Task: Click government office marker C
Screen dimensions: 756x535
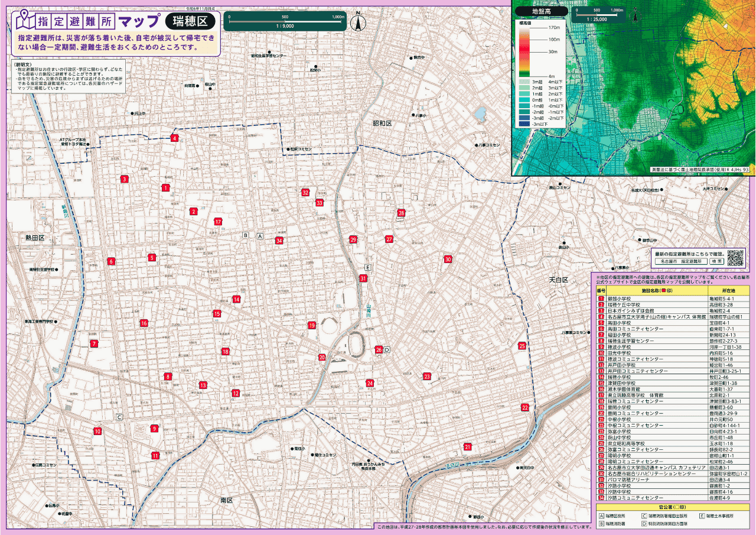Action: click(119, 417)
